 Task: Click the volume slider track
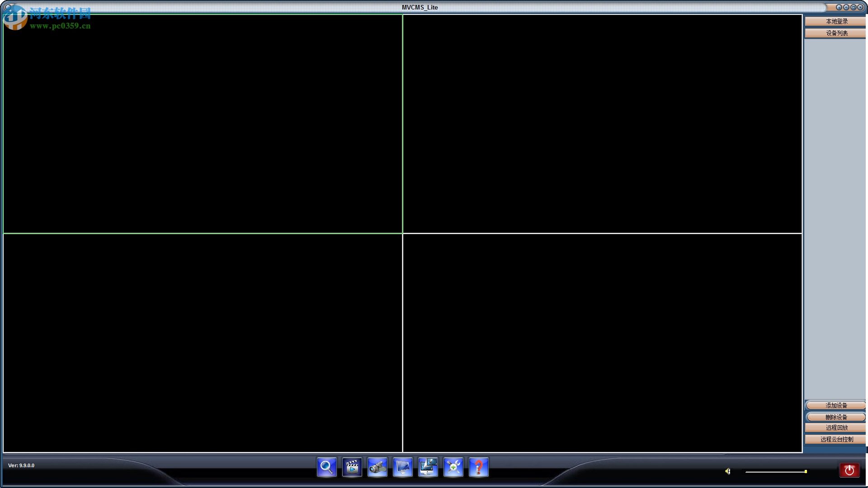click(775, 472)
